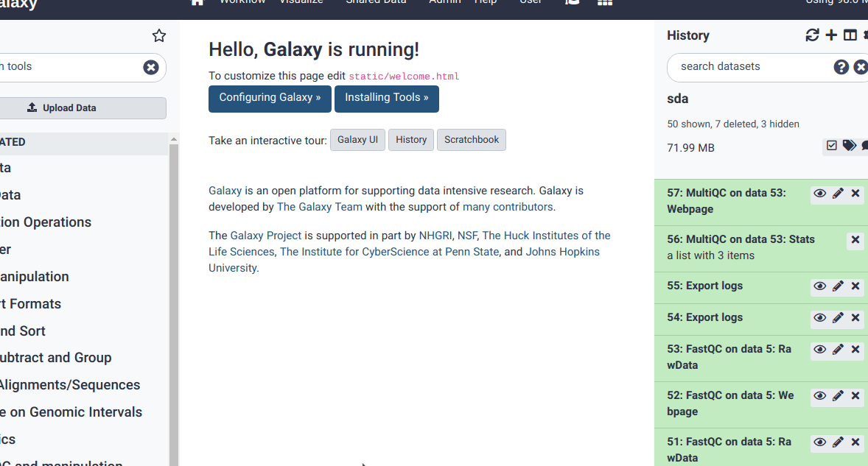Expand the Alignments/Sequences tool section

point(70,385)
